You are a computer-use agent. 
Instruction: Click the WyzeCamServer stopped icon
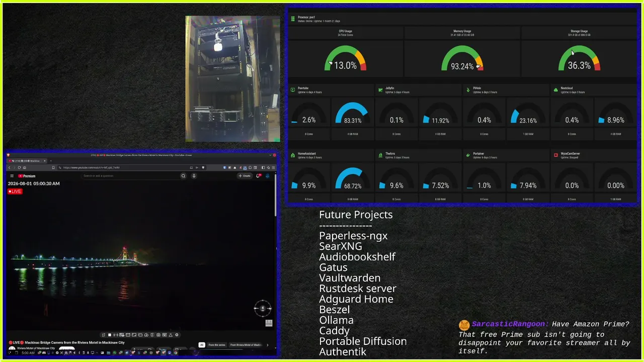[x=556, y=155]
